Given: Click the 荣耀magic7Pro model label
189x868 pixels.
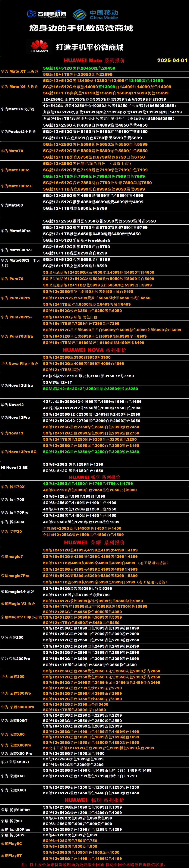Looking at the screenshot, I should coord(15,576).
